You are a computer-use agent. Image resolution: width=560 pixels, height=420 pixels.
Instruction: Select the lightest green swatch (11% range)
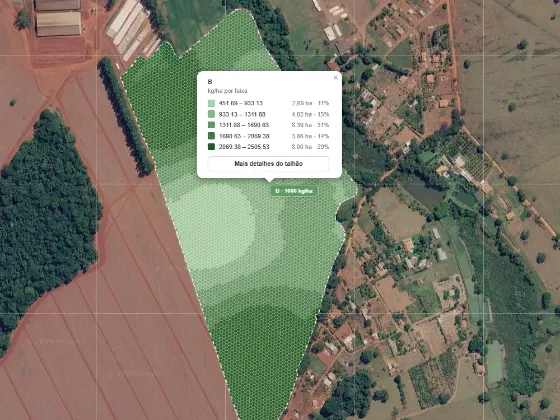point(211,103)
